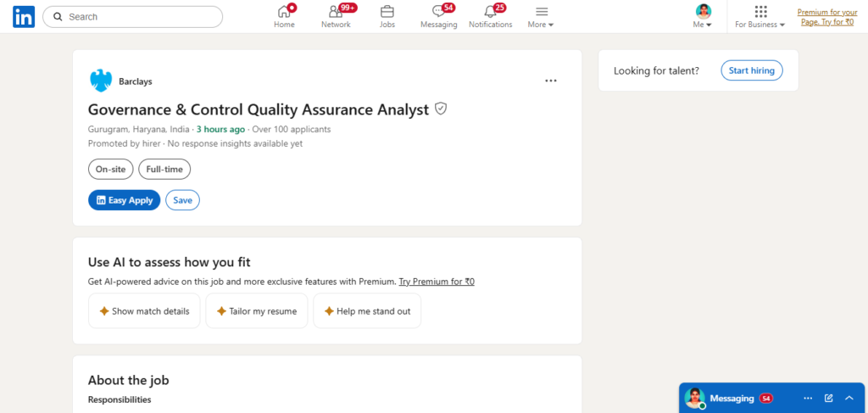
Task: Click Help me stand out button
Action: [x=367, y=311]
